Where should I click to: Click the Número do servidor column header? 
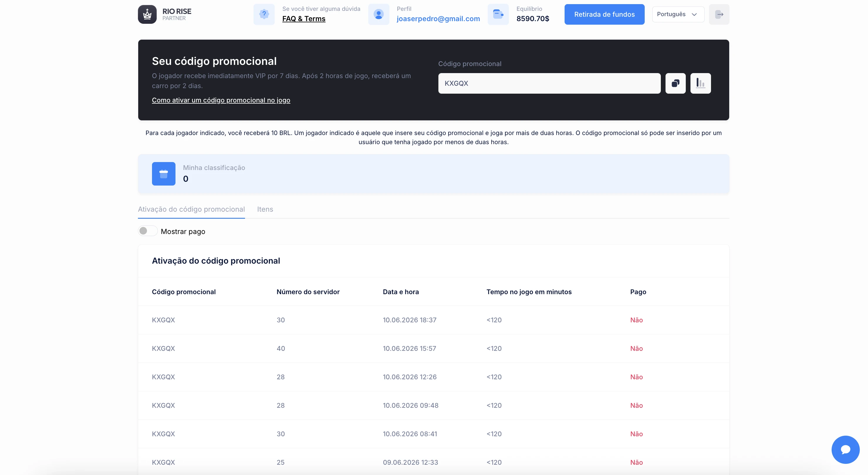[x=308, y=292]
